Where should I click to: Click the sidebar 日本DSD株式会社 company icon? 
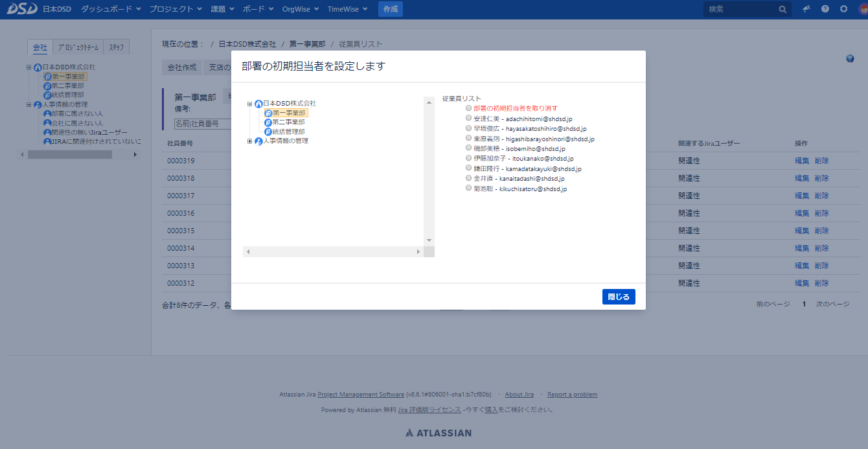[38, 67]
